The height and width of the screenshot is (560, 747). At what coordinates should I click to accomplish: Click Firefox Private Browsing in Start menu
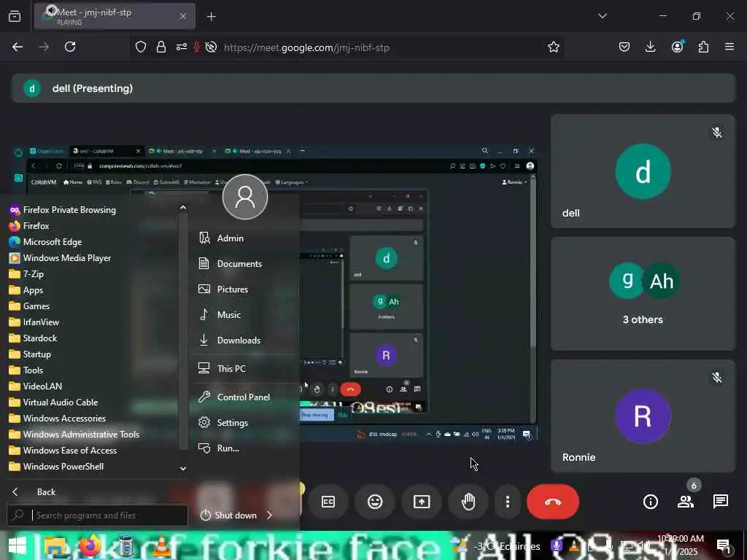coord(63,210)
